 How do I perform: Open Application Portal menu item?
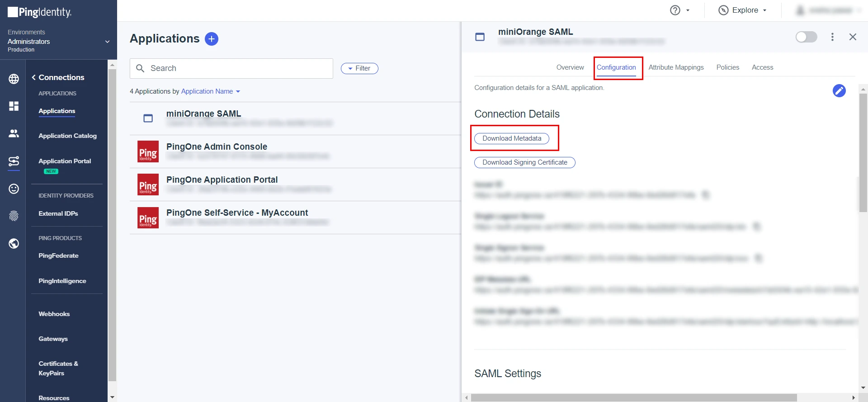65,161
